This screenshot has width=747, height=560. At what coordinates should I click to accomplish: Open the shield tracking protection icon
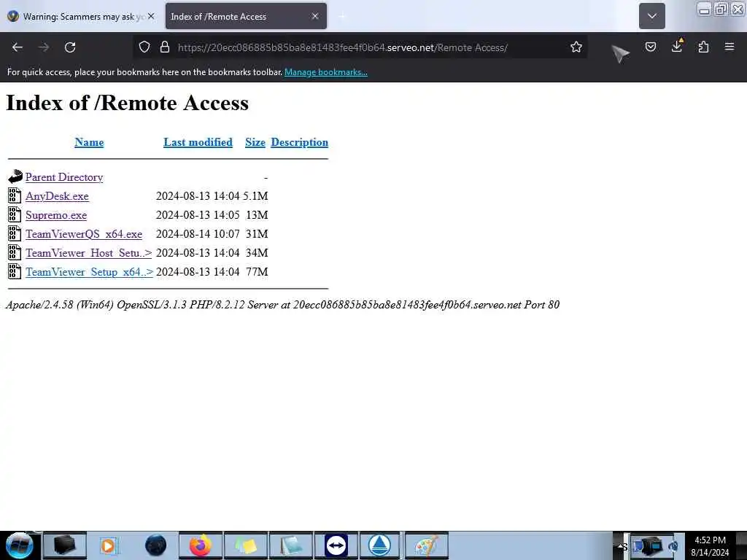[x=144, y=47]
